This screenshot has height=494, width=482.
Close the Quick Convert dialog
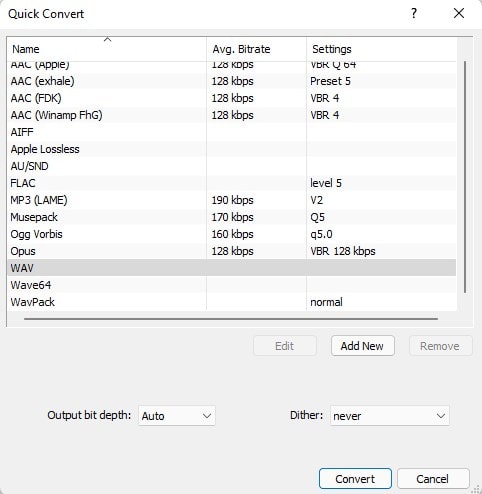click(x=459, y=13)
